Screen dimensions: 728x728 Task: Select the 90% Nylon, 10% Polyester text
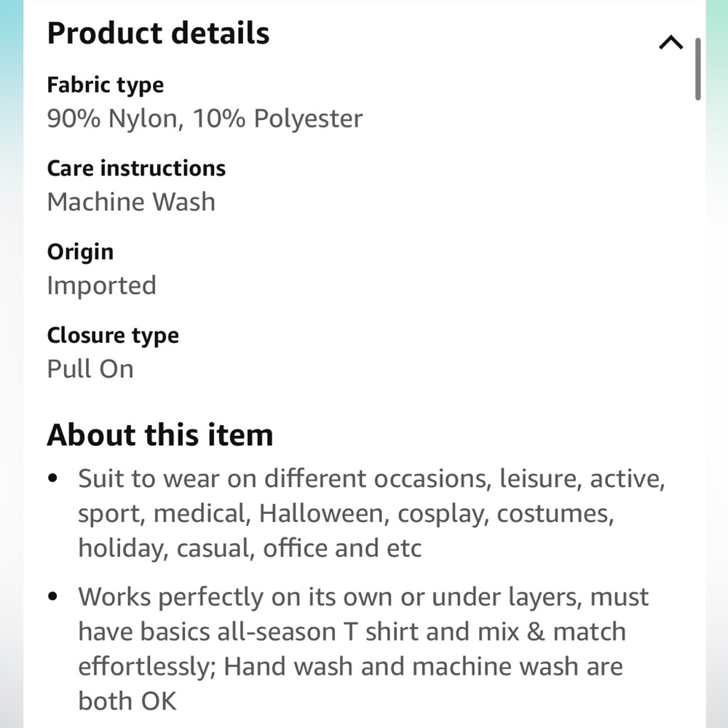click(205, 119)
